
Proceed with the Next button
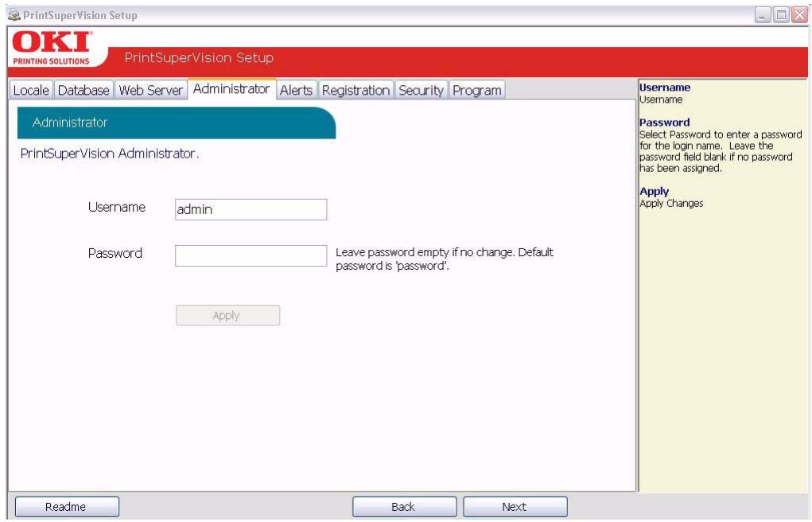pos(515,506)
